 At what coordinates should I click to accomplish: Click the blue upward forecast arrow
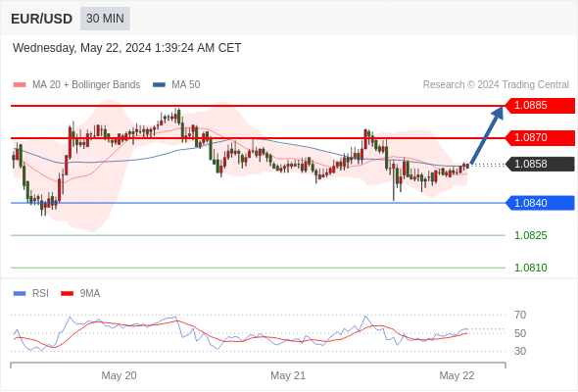click(x=487, y=135)
